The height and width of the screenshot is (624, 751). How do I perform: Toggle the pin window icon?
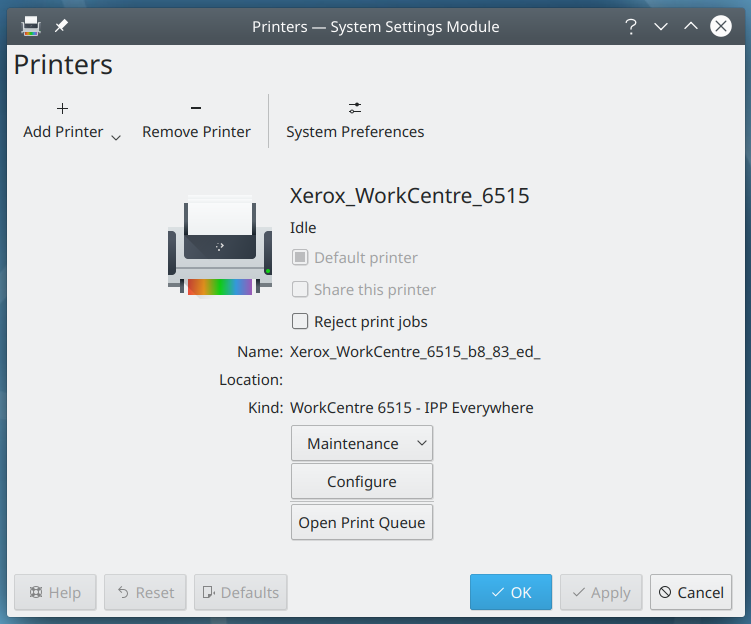(61, 26)
